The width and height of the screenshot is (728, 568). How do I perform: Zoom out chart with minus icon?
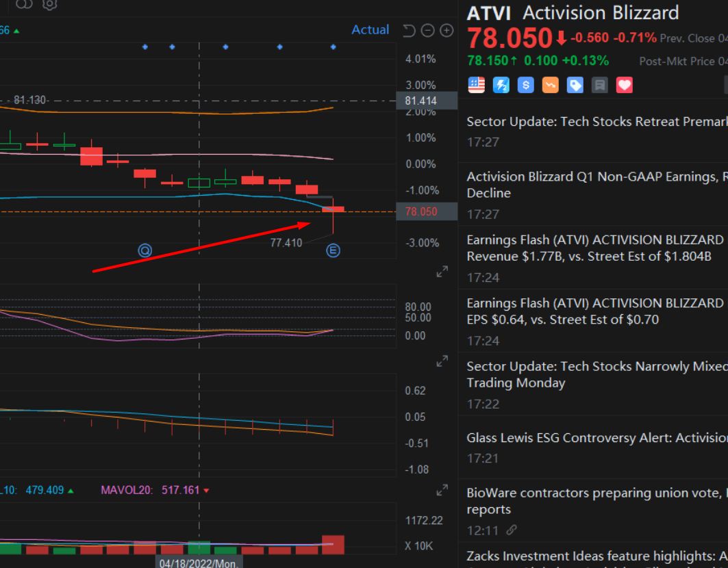coord(427,31)
